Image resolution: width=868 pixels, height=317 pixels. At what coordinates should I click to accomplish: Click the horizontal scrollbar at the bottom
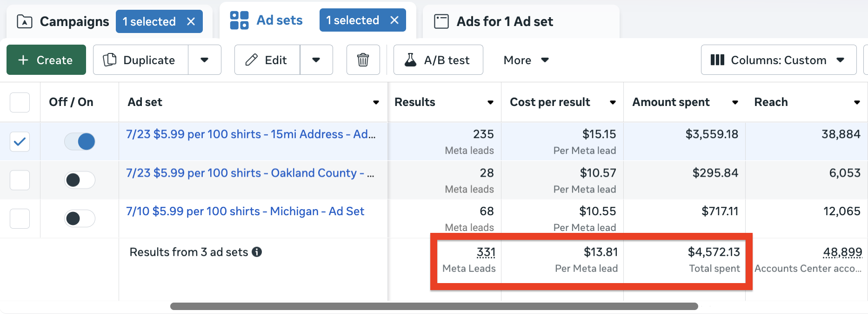pos(434,306)
